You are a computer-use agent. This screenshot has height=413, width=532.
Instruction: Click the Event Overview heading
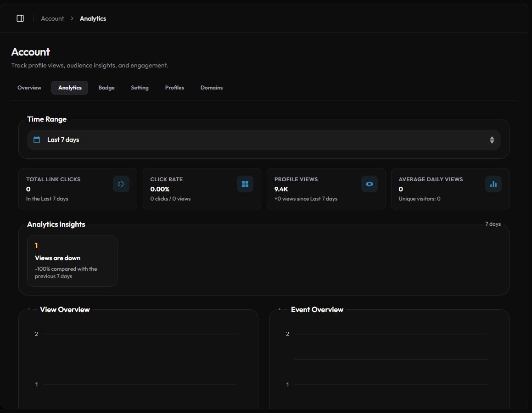point(317,310)
